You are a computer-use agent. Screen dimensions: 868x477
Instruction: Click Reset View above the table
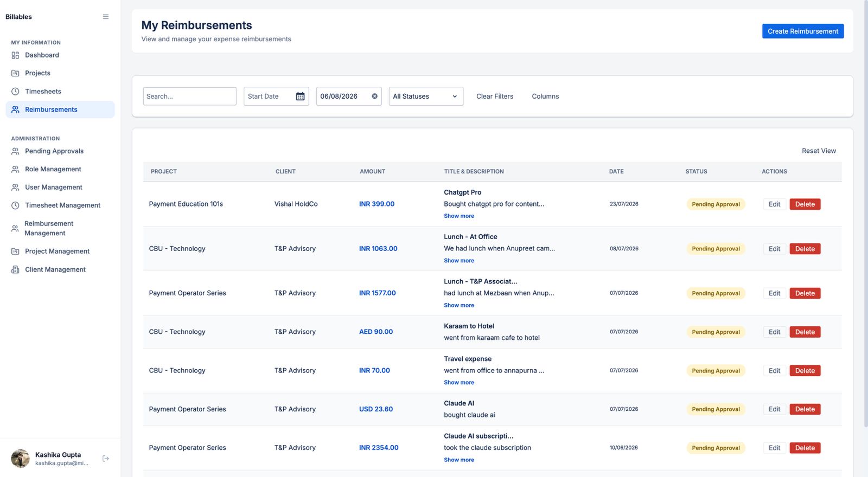(819, 151)
